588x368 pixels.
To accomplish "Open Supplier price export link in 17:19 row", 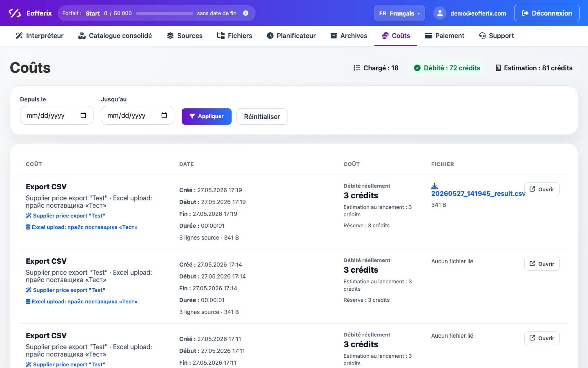I will tap(65, 215).
